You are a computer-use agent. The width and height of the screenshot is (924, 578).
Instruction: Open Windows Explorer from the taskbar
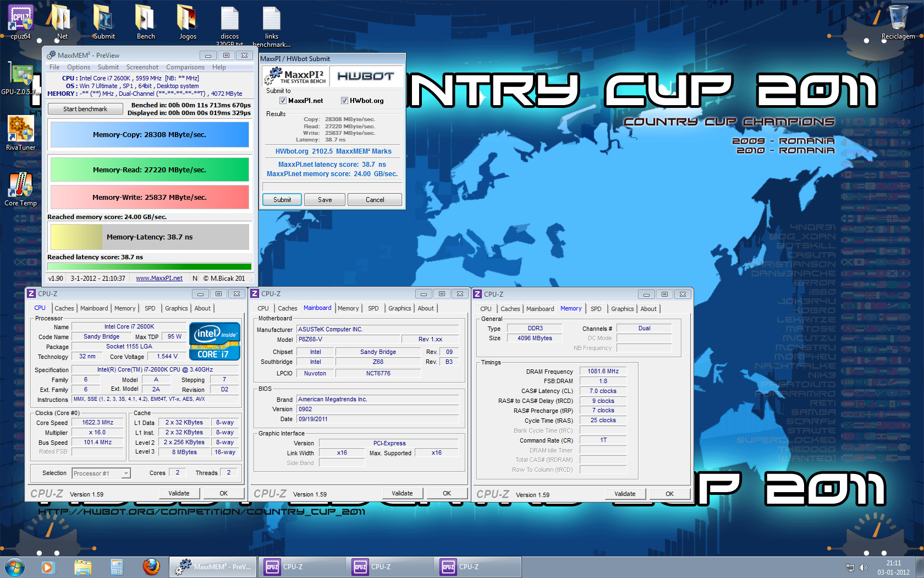(x=82, y=567)
